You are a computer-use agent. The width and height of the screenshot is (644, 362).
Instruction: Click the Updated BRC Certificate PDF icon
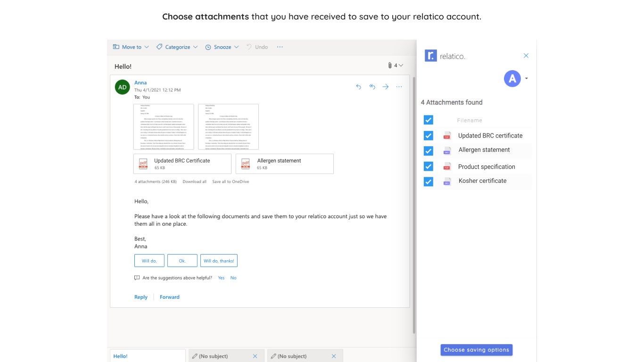tap(143, 164)
